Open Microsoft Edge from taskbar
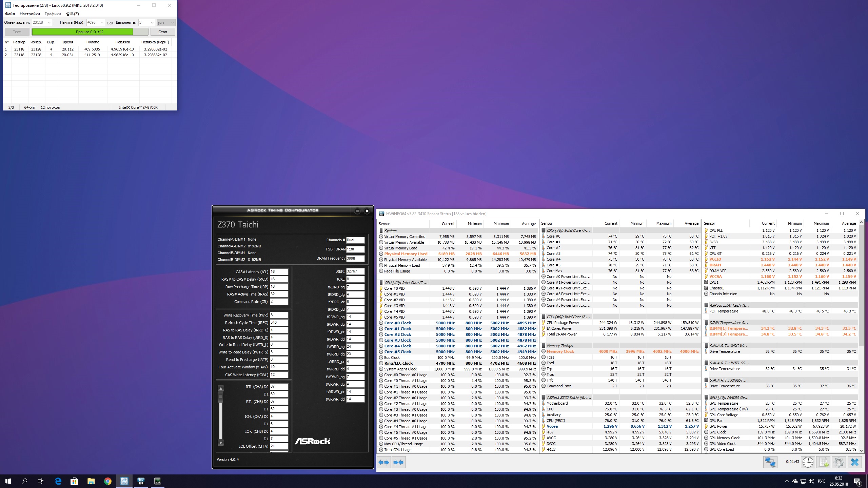Viewport: 868px width, 488px height. pos(58,481)
